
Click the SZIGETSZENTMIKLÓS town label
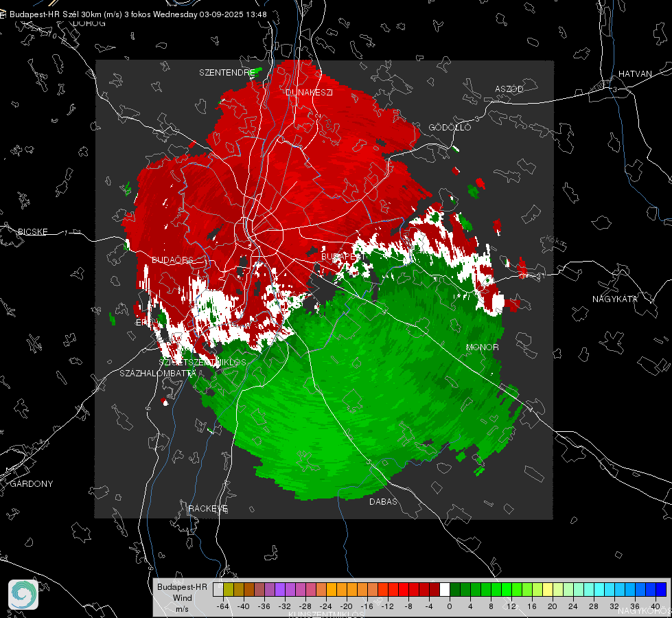[x=202, y=362]
